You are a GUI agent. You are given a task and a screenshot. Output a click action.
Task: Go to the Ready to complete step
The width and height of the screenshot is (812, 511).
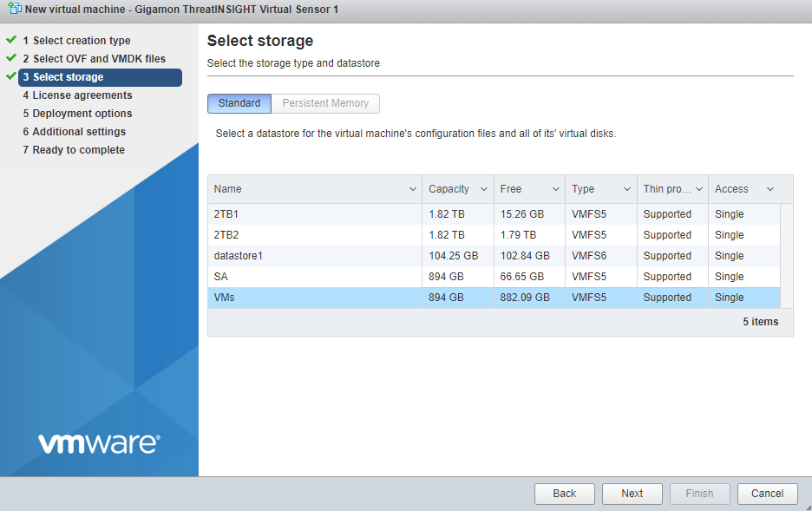[x=74, y=149]
